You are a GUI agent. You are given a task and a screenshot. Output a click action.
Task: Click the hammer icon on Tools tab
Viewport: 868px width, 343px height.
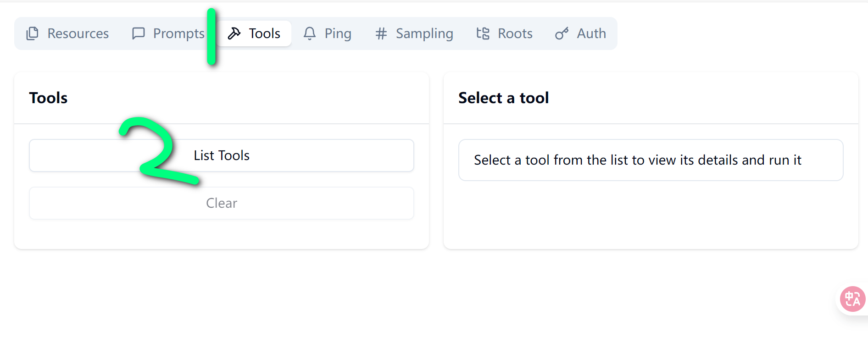click(234, 33)
